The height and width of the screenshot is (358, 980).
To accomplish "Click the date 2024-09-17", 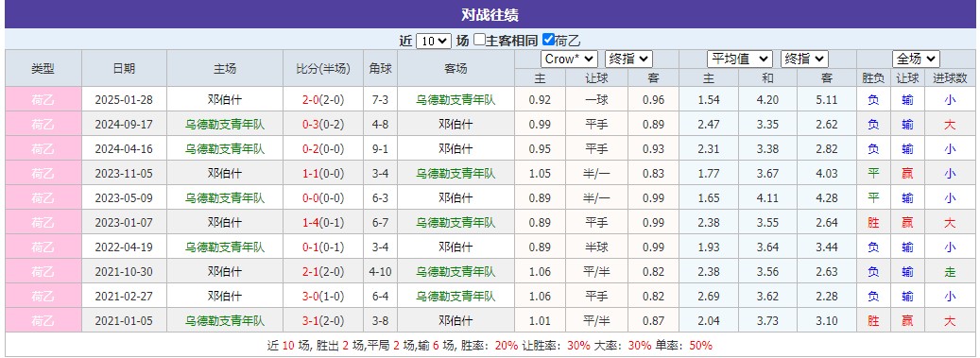I will point(124,125).
